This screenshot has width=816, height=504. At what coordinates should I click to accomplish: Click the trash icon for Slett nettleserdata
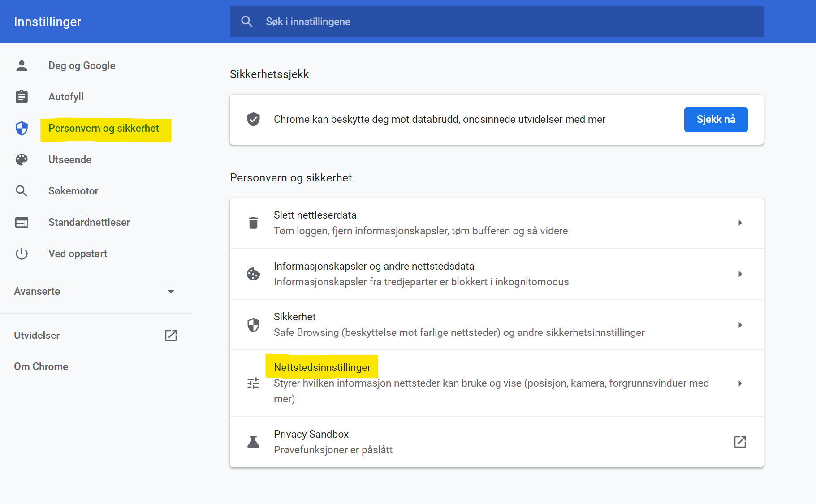[253, 223]
